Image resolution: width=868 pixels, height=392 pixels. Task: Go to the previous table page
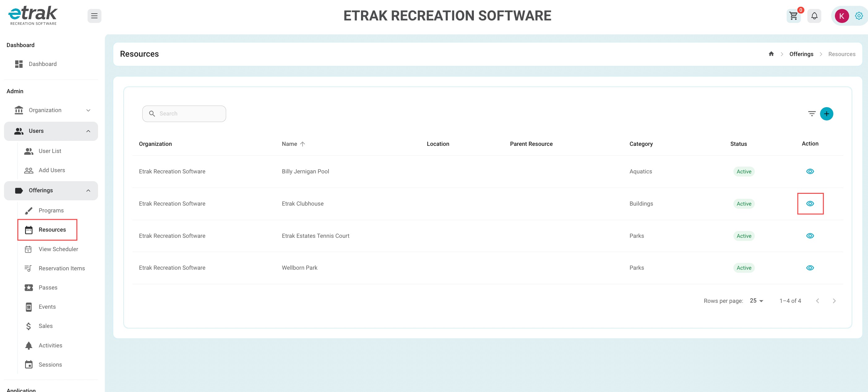pos(817,301)
